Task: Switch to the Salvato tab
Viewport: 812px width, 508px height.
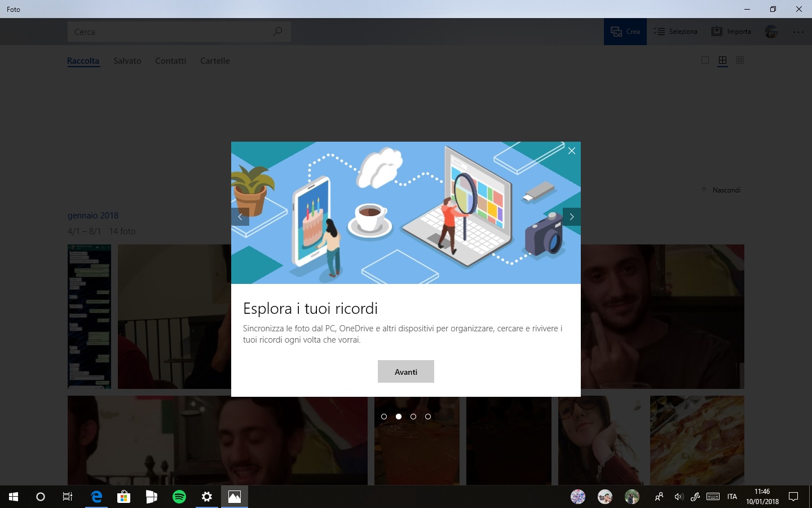Action: pos(127,61)
